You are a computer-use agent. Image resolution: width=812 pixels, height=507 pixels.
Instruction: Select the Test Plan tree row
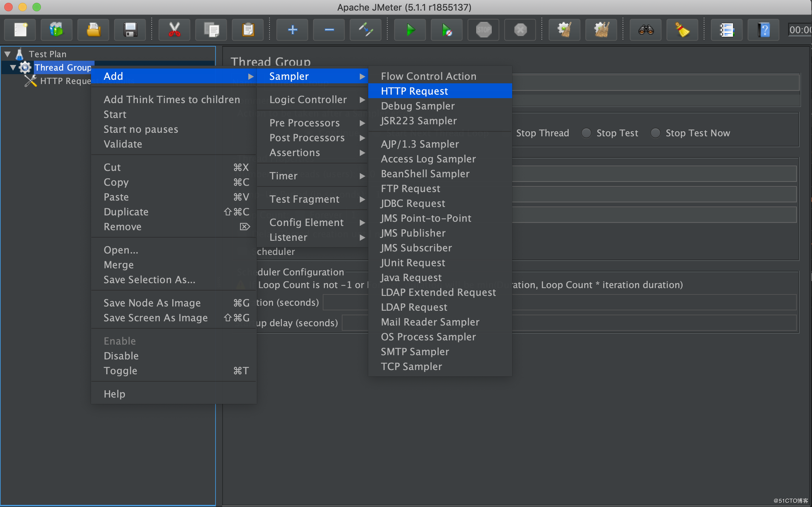point(48,54)
